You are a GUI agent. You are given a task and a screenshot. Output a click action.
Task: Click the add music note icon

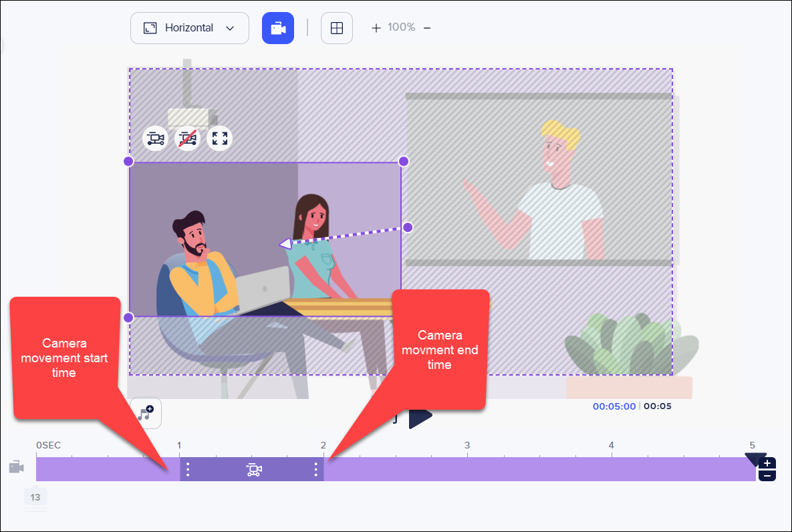(146, 412)
